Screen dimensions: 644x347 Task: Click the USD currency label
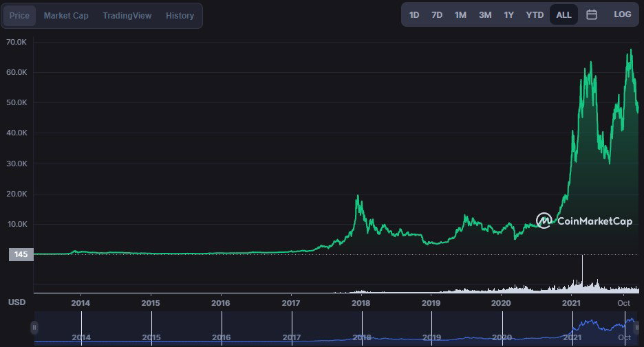click(17, 302)
